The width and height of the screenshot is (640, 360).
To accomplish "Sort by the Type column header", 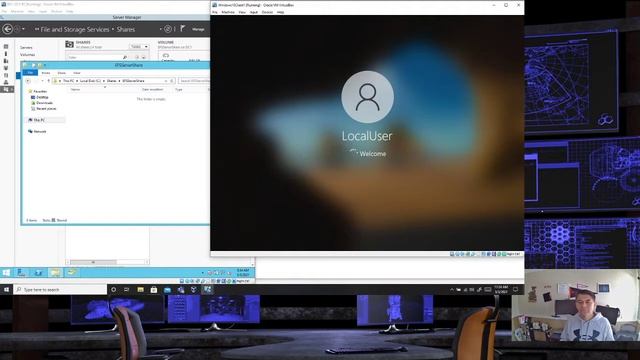I will click(179, 89).
